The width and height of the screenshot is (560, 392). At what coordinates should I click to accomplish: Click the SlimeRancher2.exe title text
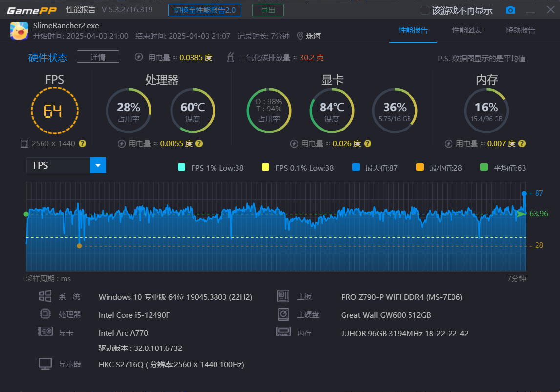click(x=66, y=26)
